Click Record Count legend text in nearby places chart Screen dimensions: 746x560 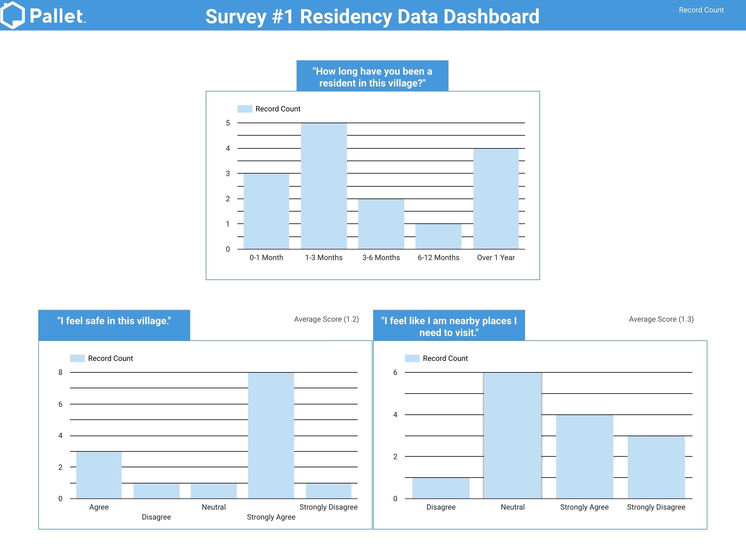click(x=445, y=358)
